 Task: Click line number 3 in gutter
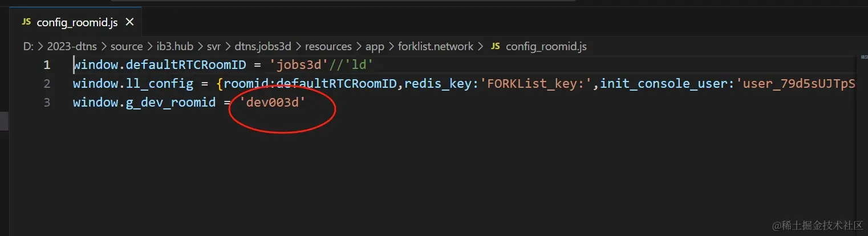coord(47,103)
